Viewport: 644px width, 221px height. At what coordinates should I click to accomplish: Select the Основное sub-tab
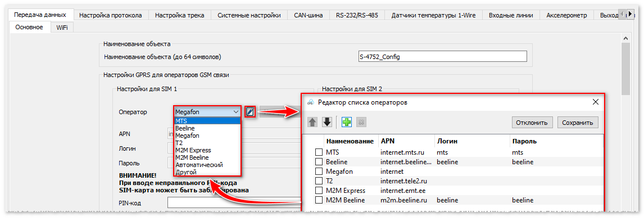pos(29,27)
